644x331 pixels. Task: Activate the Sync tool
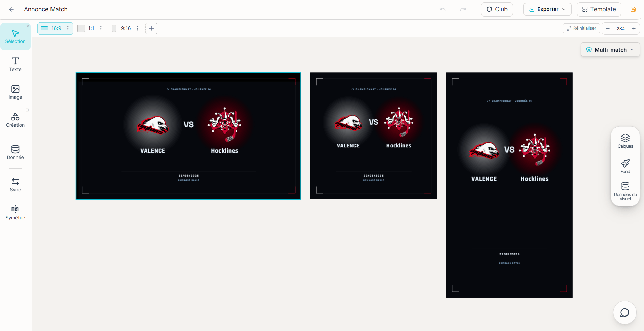click(x=15, y=185)
